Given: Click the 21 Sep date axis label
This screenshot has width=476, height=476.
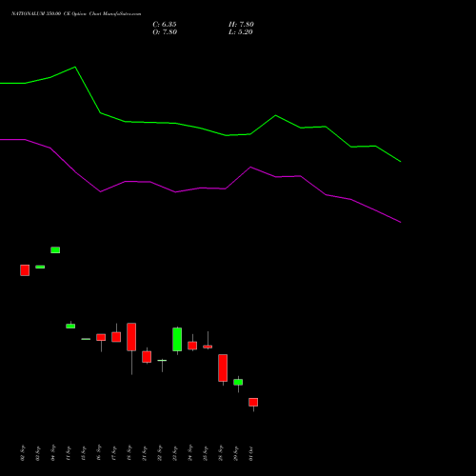Looking at the screenshot, I should [x=145, y=453].
